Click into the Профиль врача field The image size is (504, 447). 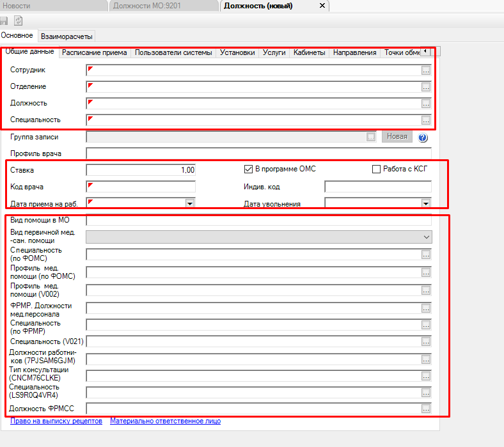259,153
